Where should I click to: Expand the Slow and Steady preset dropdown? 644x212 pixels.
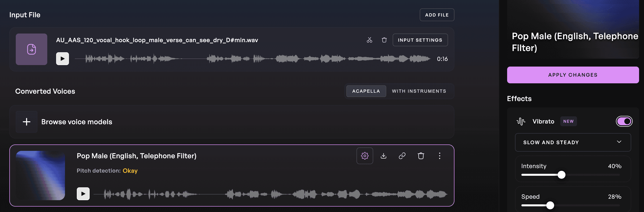tap(573, 142)
